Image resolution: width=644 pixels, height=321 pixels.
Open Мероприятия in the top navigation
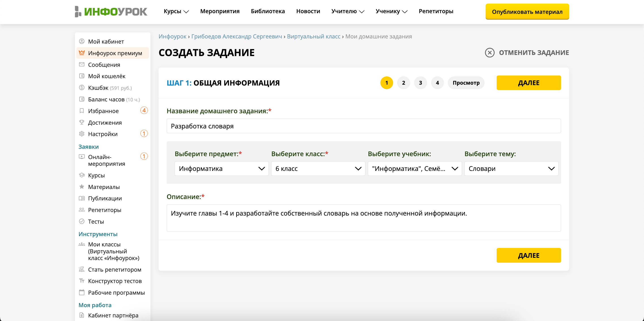click(220, 11)
